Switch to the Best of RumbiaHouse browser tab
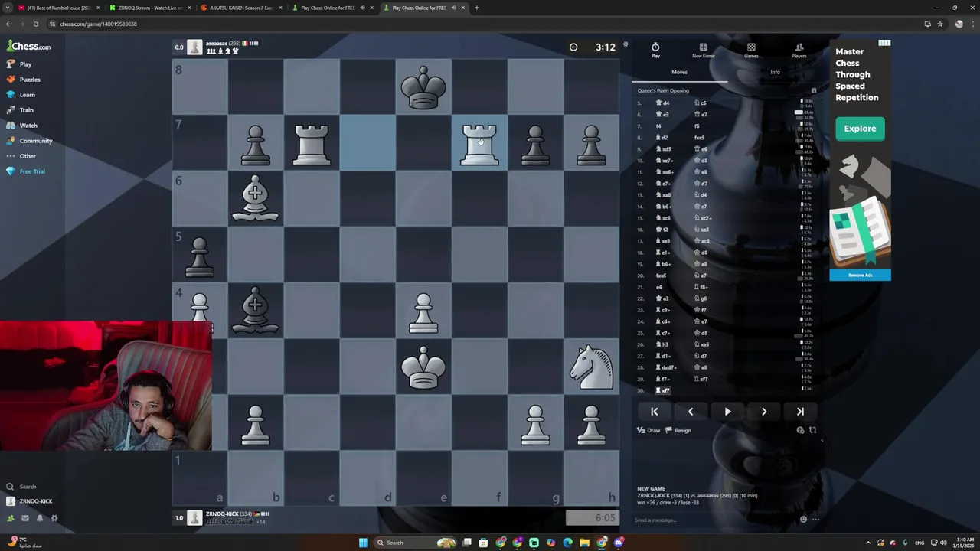This screenshot has width=980, height=551. coord(57,8)
